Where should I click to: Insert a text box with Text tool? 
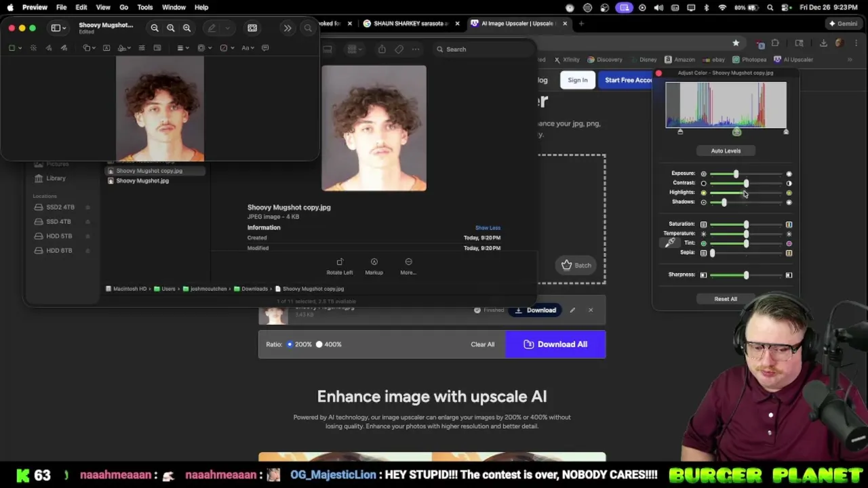[106, 48]
